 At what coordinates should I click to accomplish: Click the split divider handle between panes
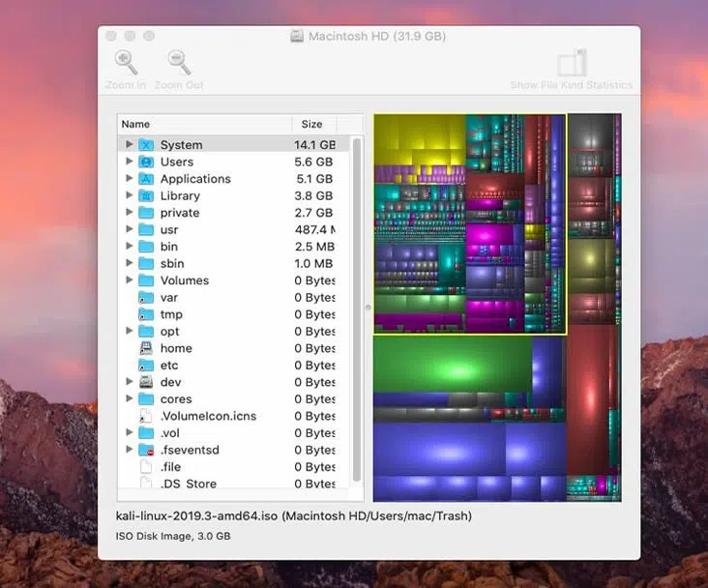(x=368, y=308)
